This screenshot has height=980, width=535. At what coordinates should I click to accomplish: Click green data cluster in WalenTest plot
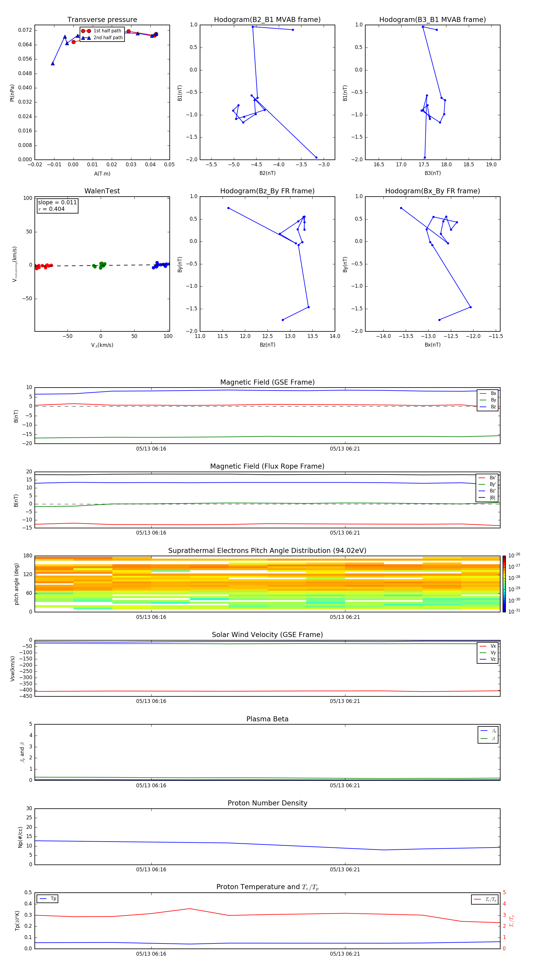click(x=100, y=265)
